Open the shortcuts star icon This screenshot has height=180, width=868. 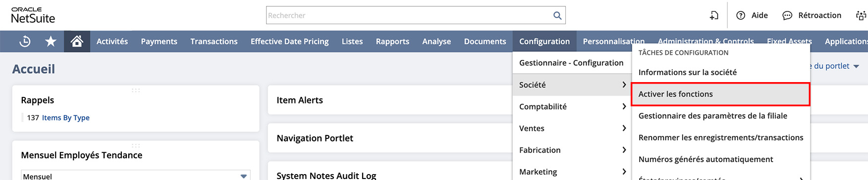[x=51, y=42]
